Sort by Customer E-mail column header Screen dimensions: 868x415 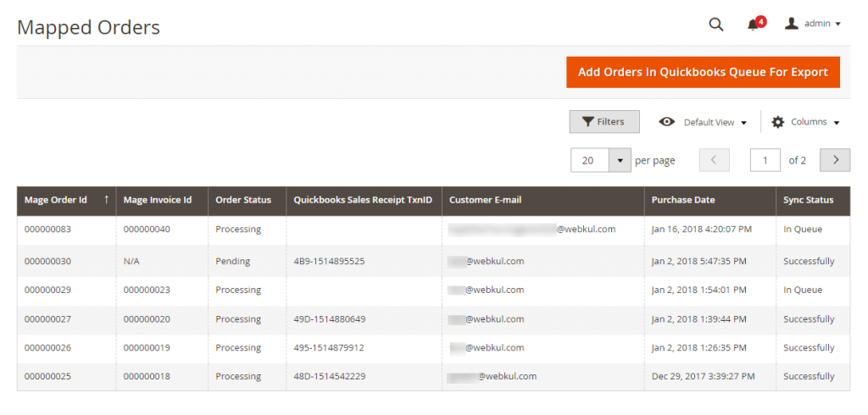point(543,201)
